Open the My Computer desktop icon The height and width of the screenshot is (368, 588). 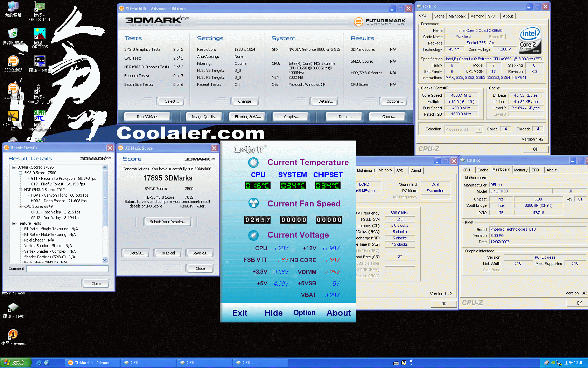tap(13, 9)
